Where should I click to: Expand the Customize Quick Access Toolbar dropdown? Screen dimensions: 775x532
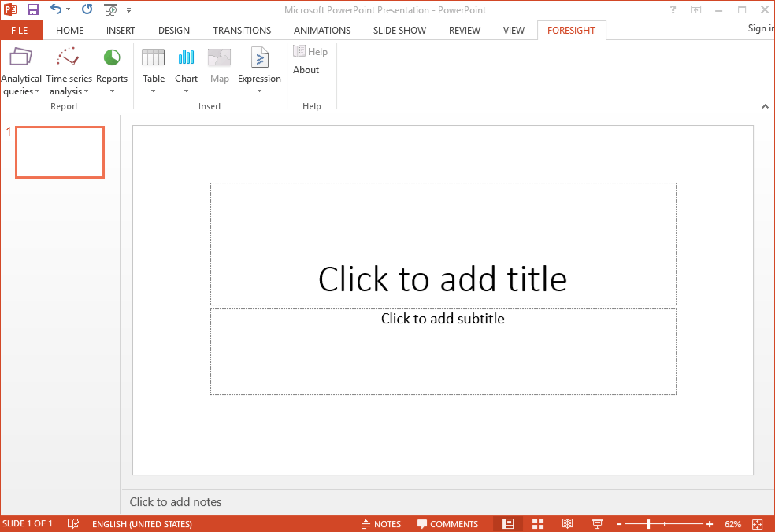[129, 10]
